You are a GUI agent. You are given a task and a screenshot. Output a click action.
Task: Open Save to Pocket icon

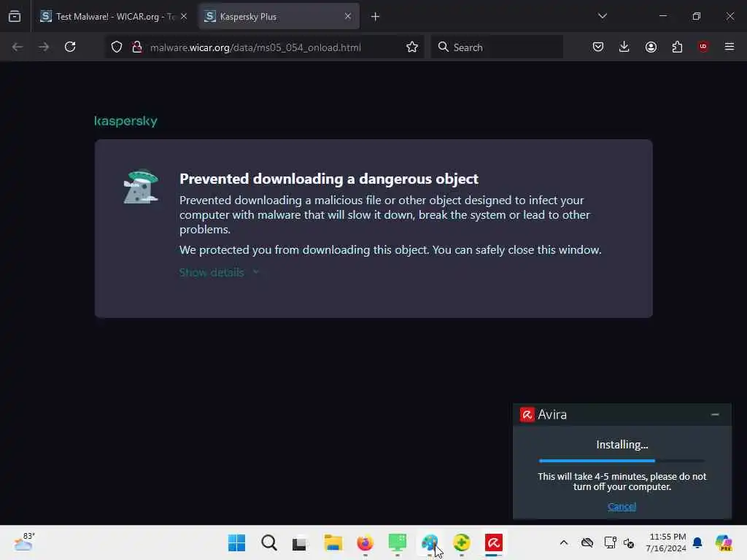(598, 47)
